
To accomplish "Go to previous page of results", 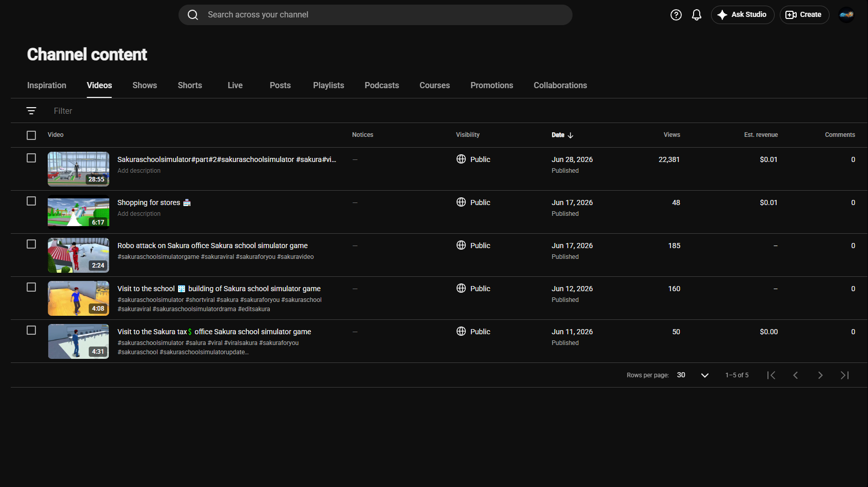I will (x=796, y=375).
